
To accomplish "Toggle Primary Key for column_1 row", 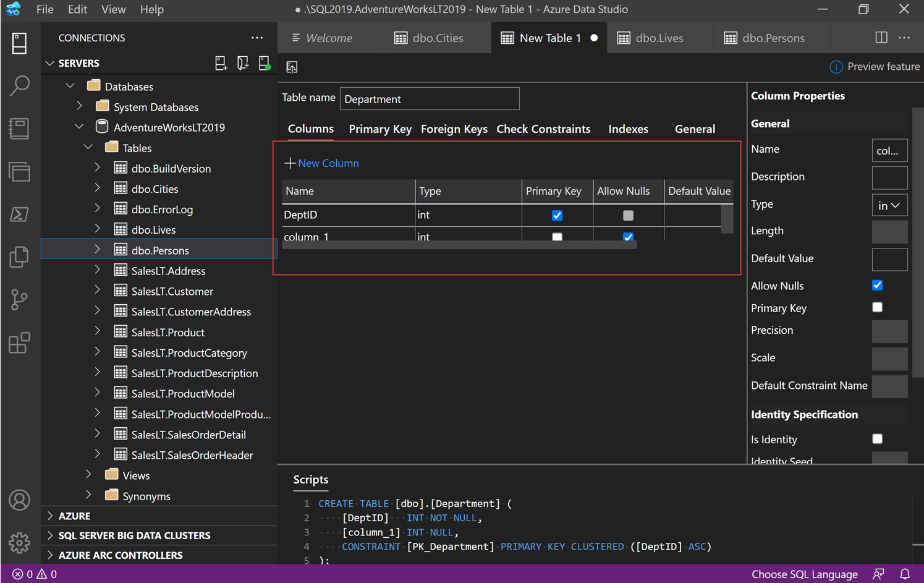I will (557, 237).
